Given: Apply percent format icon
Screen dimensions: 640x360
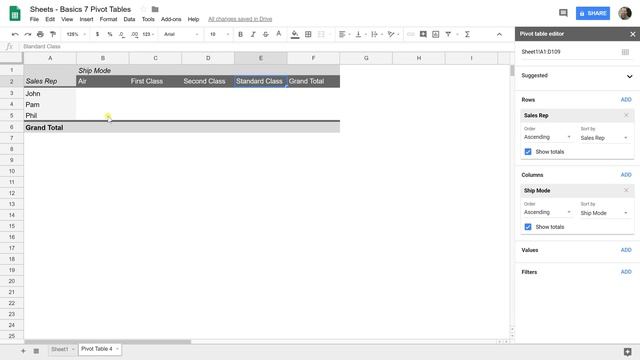Looking at the screenshot, I should [110, 34].
